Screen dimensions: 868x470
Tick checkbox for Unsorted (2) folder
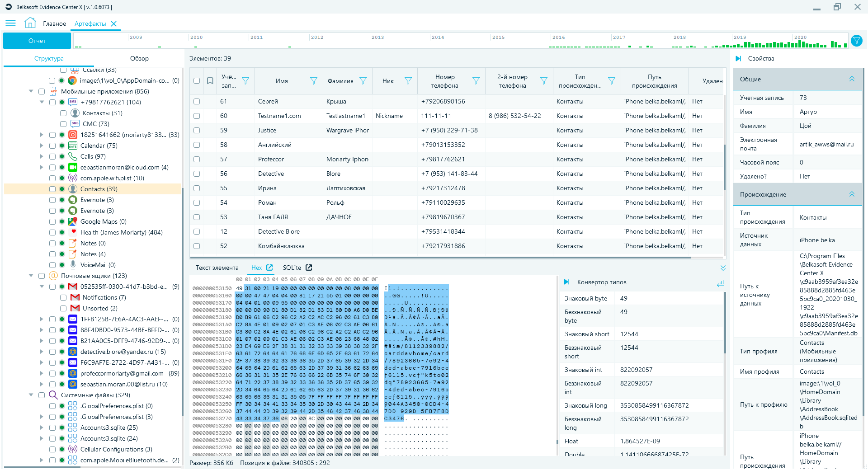[63, 308]
